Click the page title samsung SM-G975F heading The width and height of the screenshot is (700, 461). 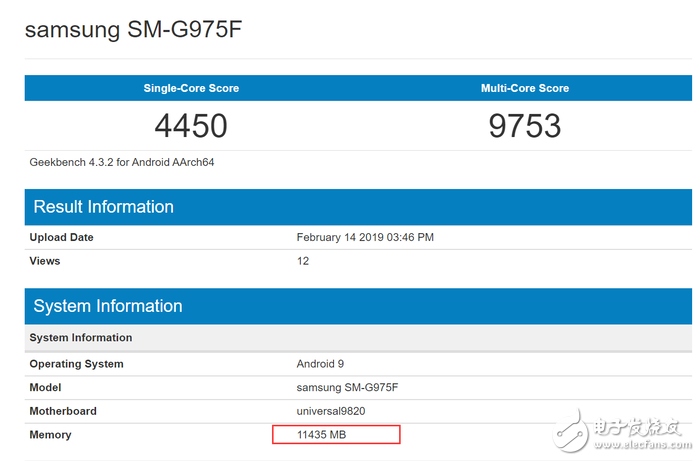coord(133,30)
